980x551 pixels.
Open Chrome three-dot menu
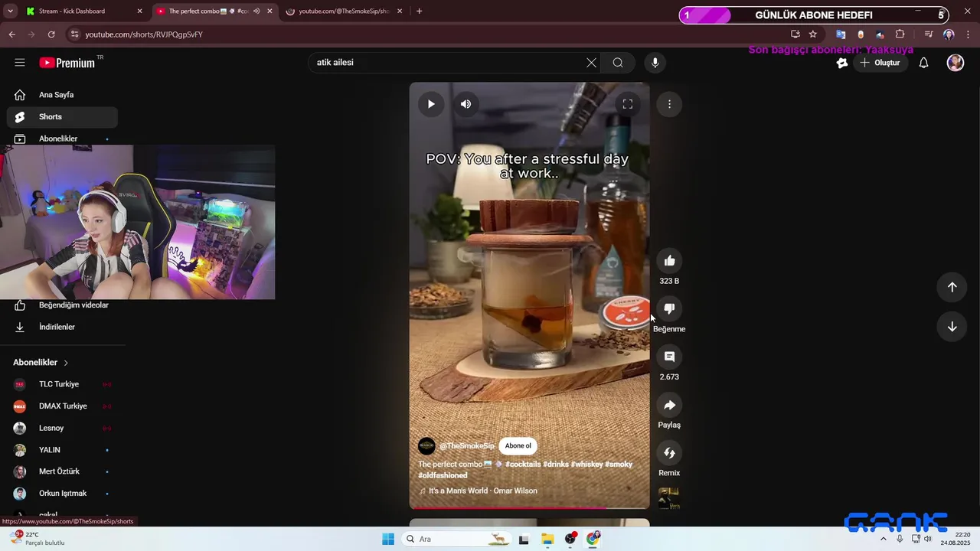(x=969, y=34)
